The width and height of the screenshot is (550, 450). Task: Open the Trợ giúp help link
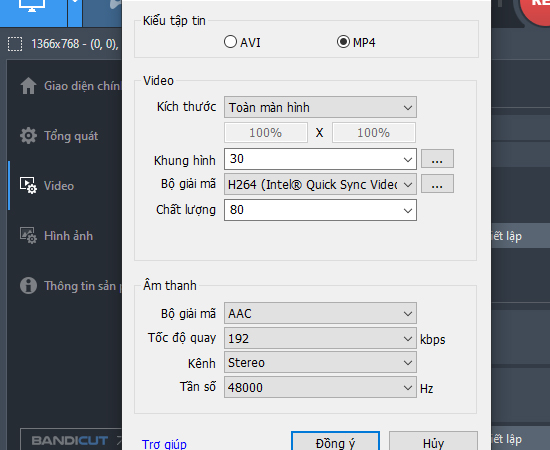[164, 444]
